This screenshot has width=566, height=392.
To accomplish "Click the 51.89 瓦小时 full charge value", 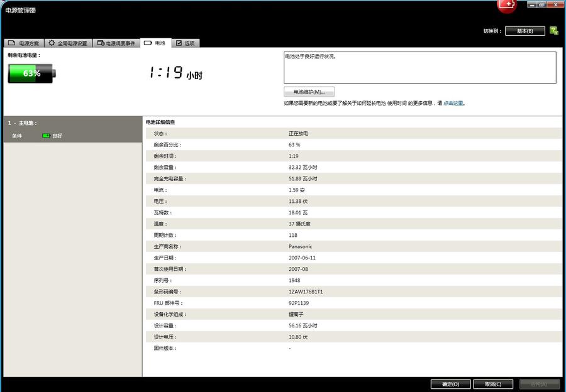I will pos(303,178).
